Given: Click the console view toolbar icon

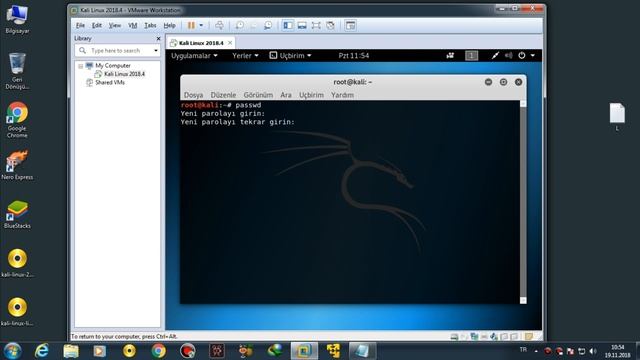Looking at the screenshot, I should pos(350,25).
